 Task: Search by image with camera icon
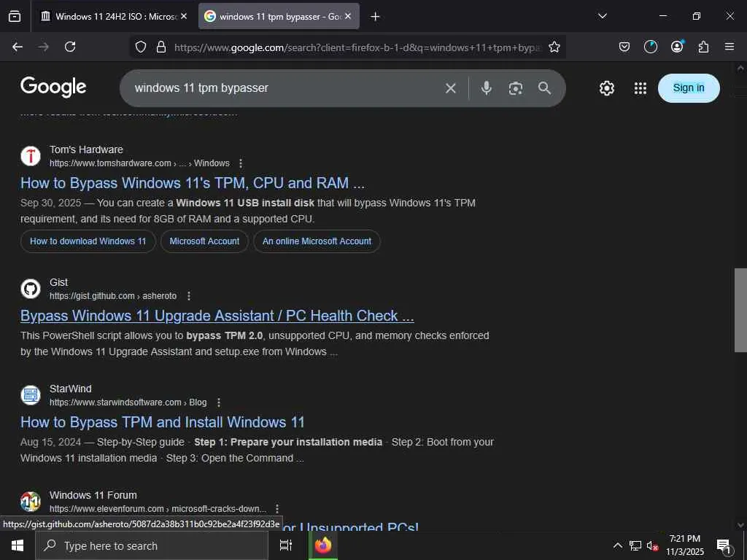(516, 88)
